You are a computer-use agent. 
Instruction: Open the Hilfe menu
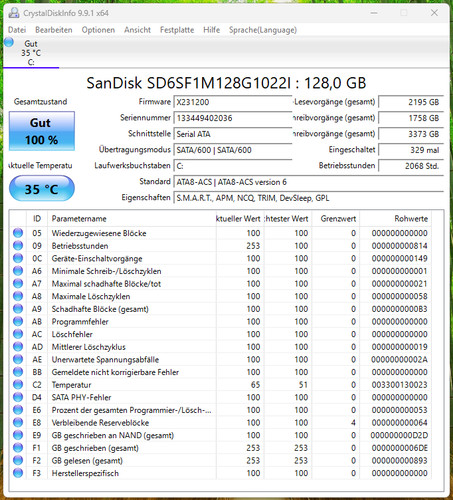coord(212,30)
